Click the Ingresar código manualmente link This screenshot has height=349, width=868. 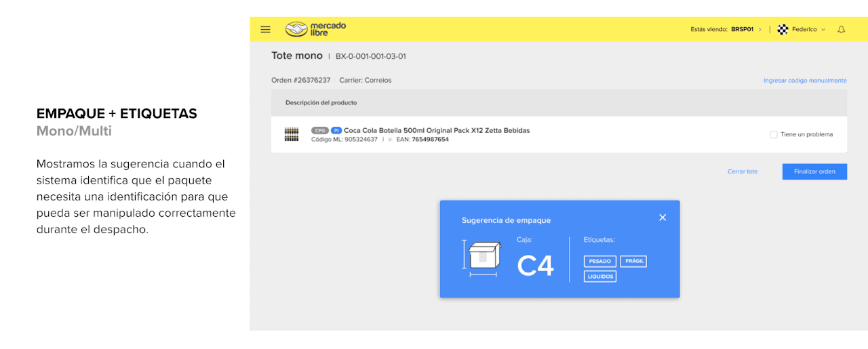(805, 81)
